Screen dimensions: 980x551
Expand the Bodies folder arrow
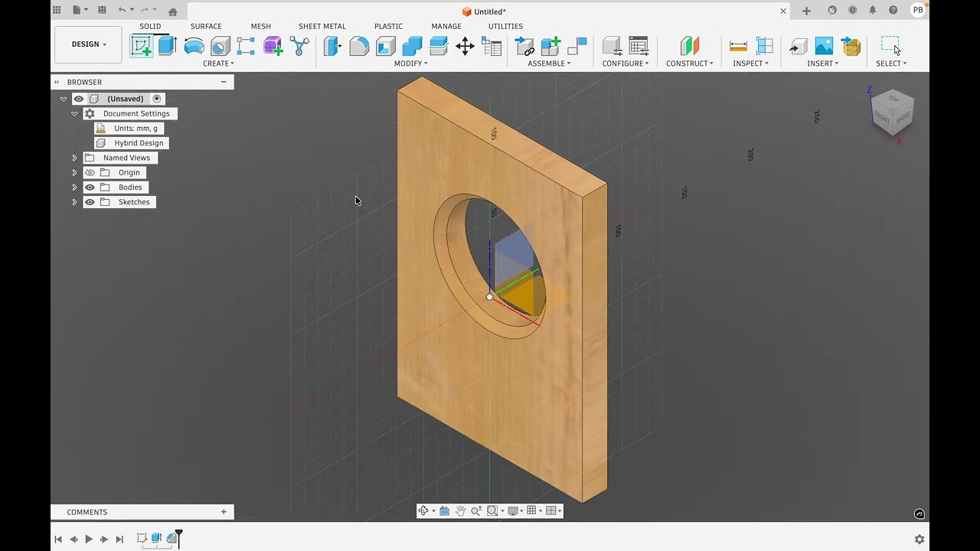[x=74, y=187]
